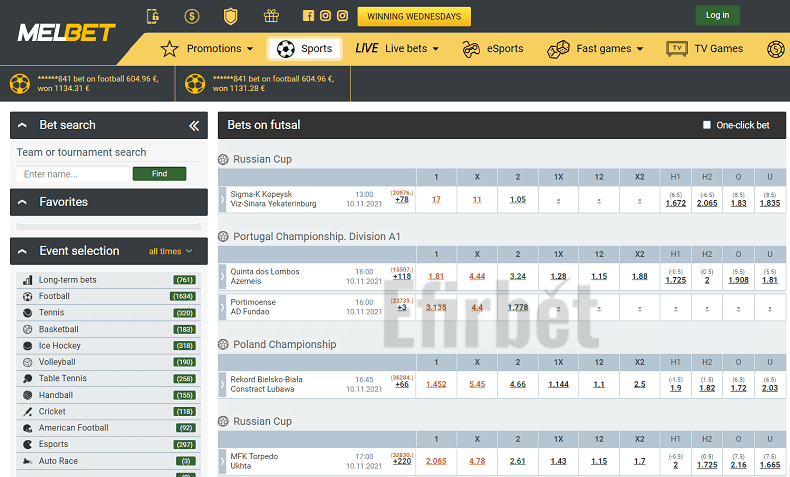Image resolution: width=790 pixels, height=477 pixels.
Task: Enable the One-click bet checkbox
Action: 707,125
